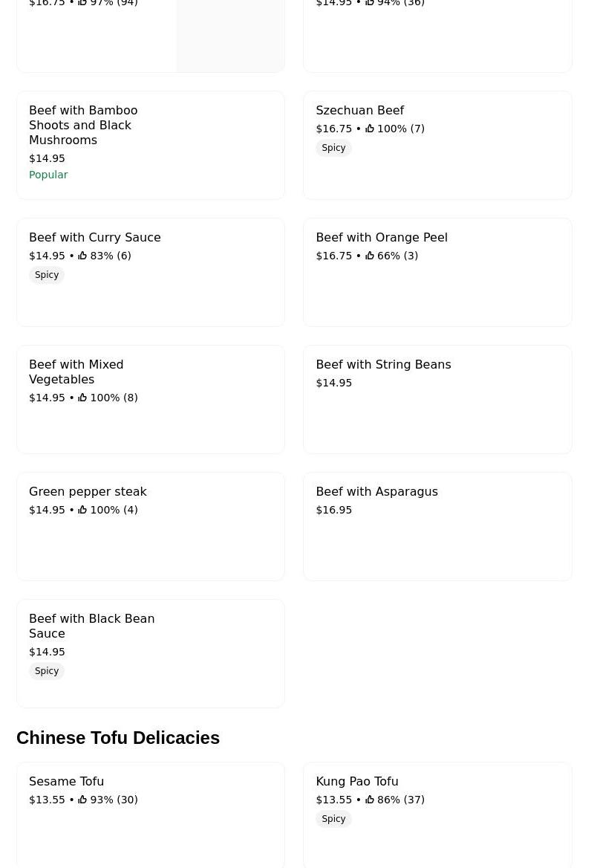The image size is (597, 868).
Task: Click the $16.95 price of Beef with Asparagus
Action: (x=333, y=510)
